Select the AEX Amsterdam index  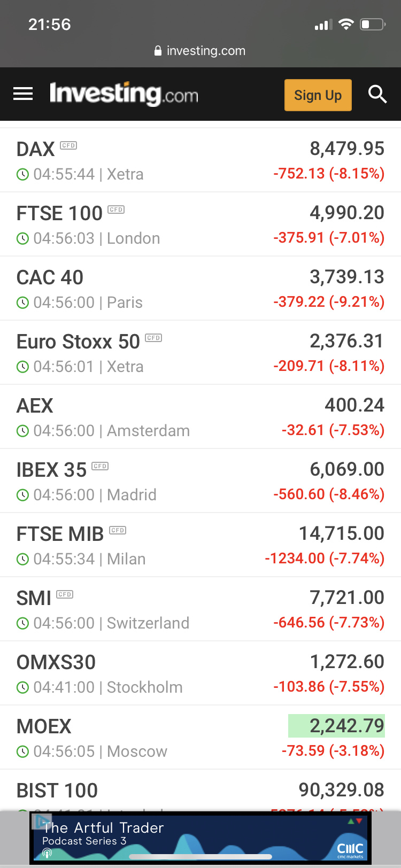coord(200,417)
